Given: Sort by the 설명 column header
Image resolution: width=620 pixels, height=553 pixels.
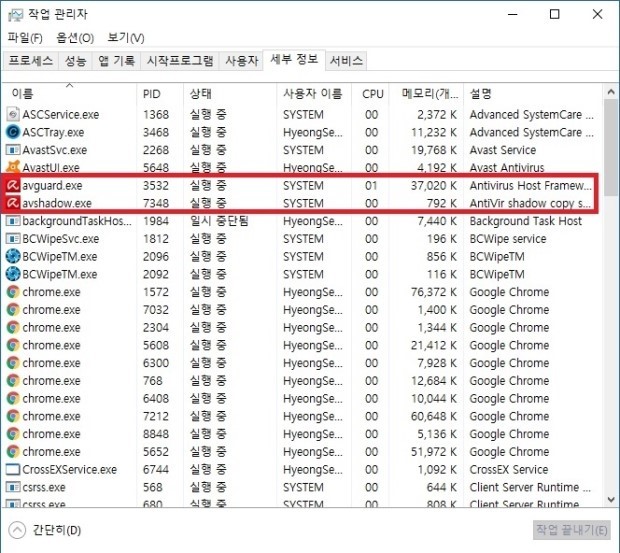Looking at the screenshot, I should (532, 94).
